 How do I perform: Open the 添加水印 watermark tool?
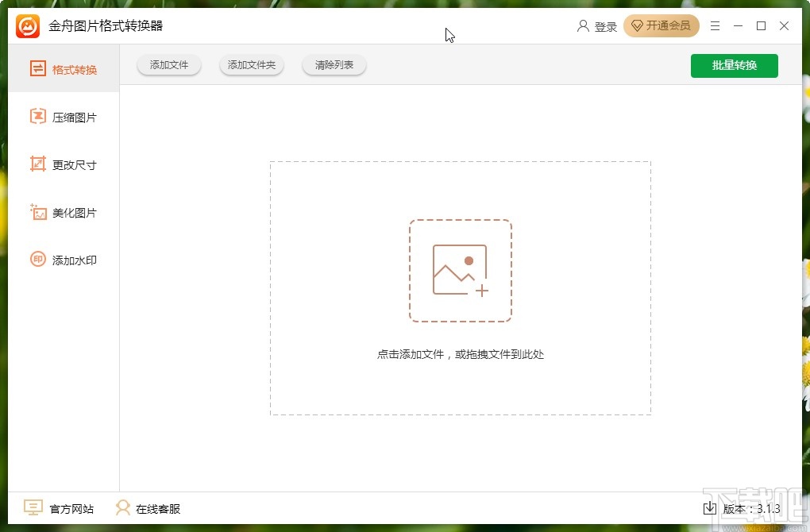click(64, 260)
